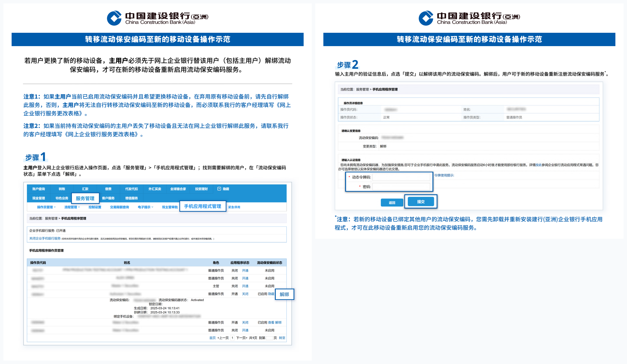The width and height of the screenshot is (627, 364).
Task: Open the 交易限额查询 submenu item
Action: [x=119, y=207]
